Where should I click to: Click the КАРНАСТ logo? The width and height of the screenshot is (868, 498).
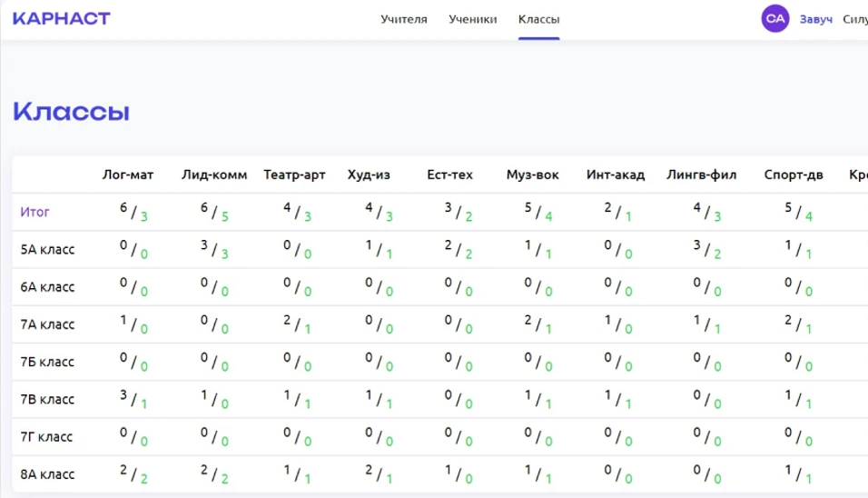point(62,18)
